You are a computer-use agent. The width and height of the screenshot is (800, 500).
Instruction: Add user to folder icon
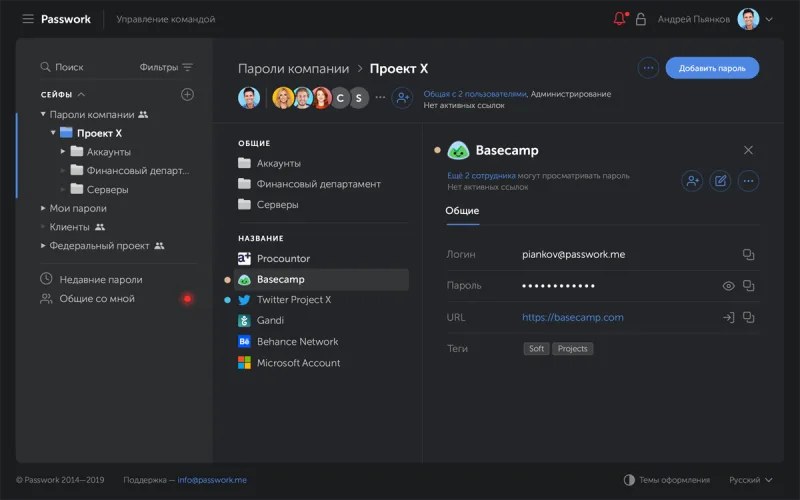402,97
